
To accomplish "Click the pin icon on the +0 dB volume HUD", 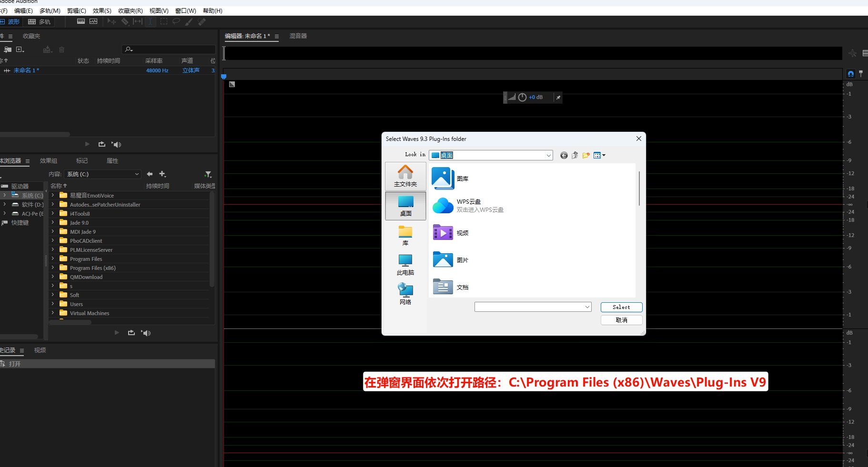I will pyautogui.click(x=558, y=98).
